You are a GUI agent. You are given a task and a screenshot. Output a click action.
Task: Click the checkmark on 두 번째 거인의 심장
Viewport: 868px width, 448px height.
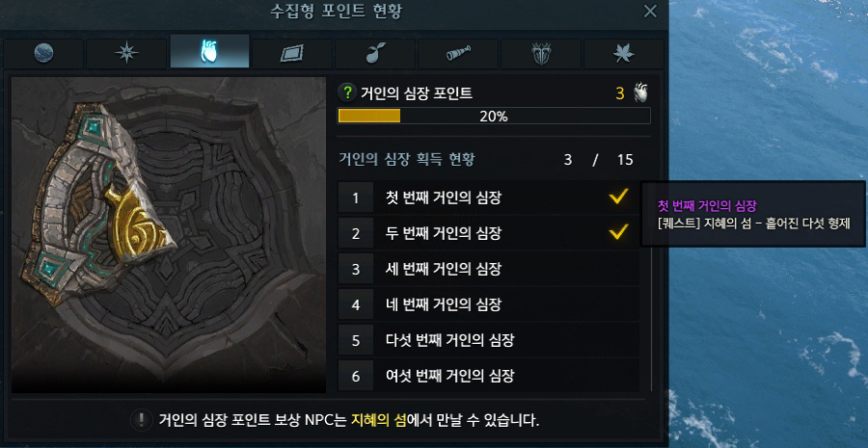tap(618, 232)
